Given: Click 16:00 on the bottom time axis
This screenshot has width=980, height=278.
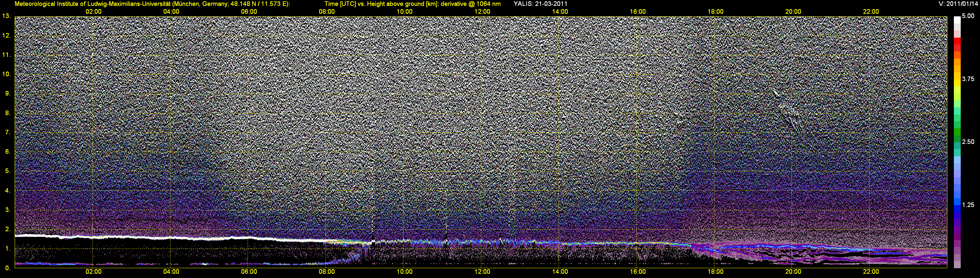Looking at the screenshot, I should click(x=638, y=272).
